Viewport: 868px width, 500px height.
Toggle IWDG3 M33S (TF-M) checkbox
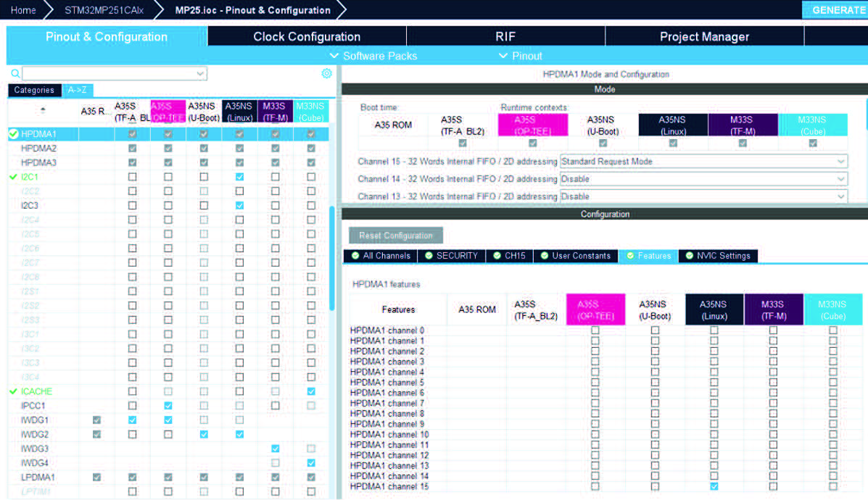point(275,449)
